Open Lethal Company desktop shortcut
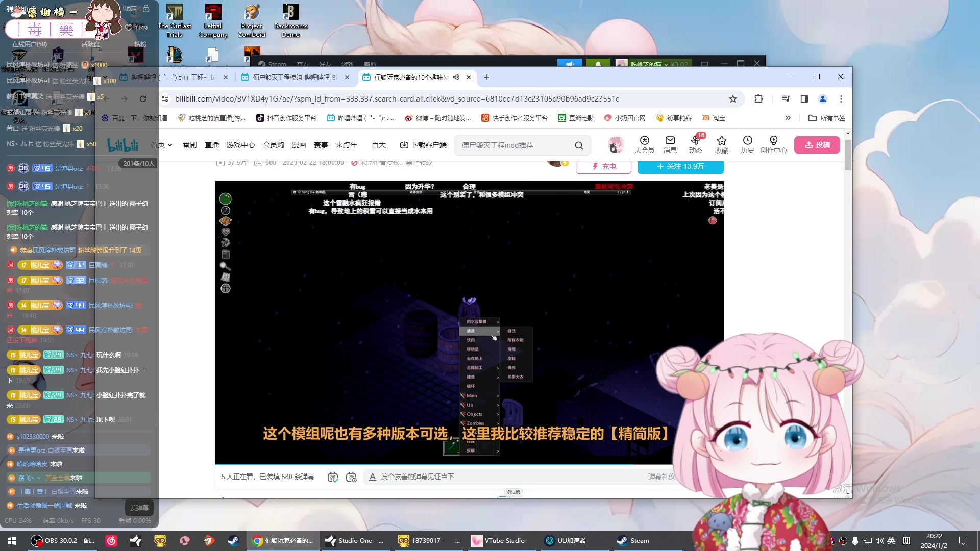Screen dimensions: 980x551 point(213,20)
